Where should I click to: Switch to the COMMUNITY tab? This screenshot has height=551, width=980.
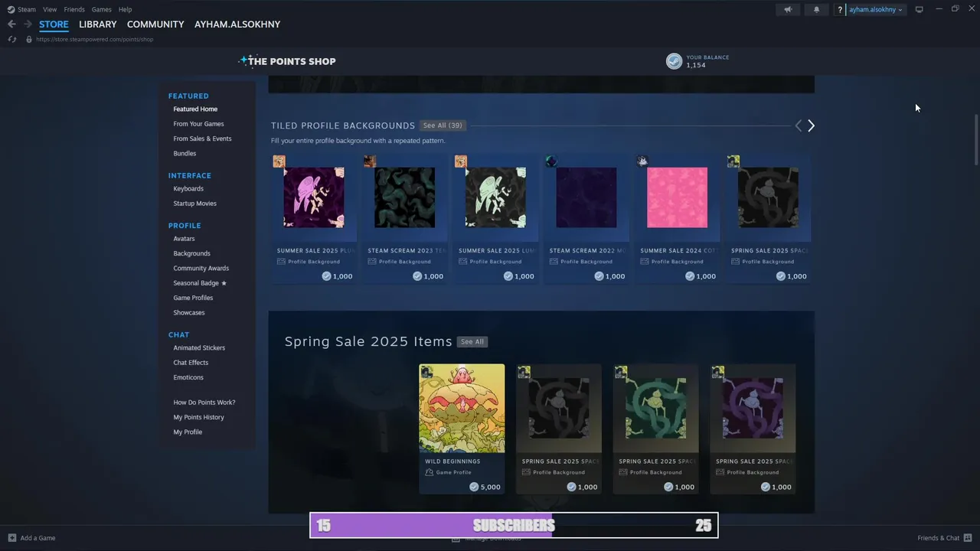[x=155, y=24]
